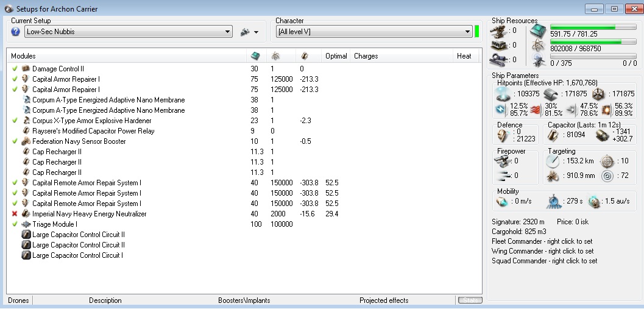Screen dimensions: 644x309
Task: Click the capacitor amount icon 81094
Action: coord(553,134)
